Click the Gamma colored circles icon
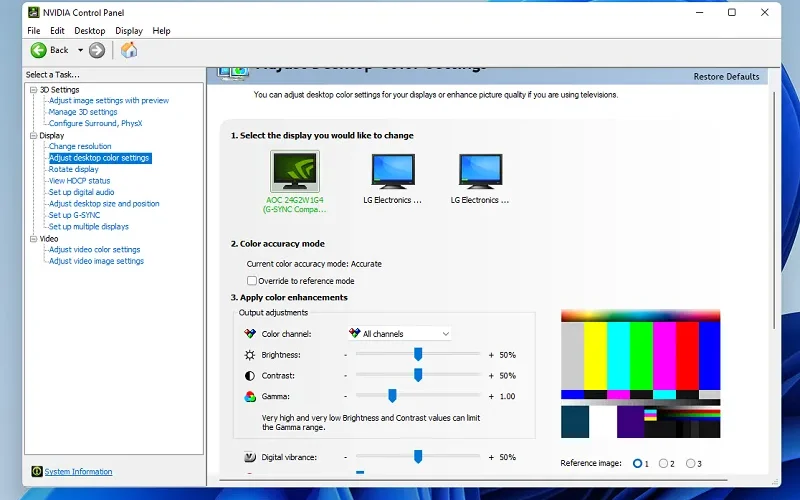800x500 pixels. tap(250, 396)
